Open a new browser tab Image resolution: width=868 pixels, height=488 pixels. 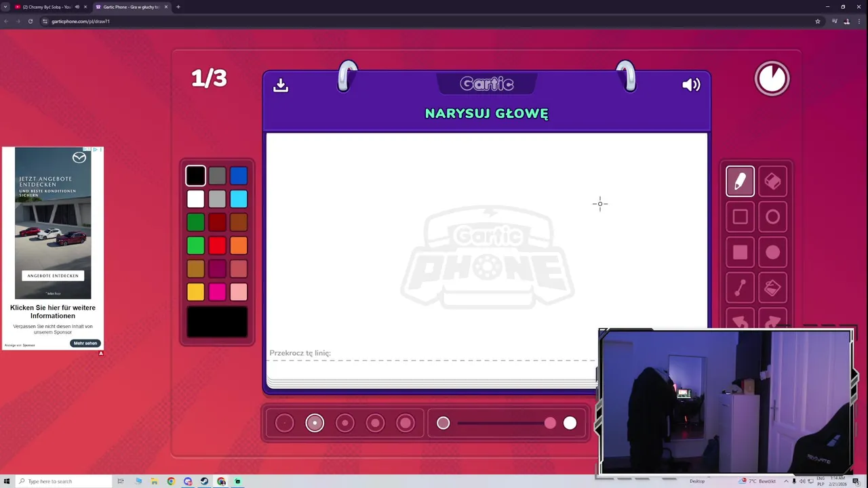point(178,7)
